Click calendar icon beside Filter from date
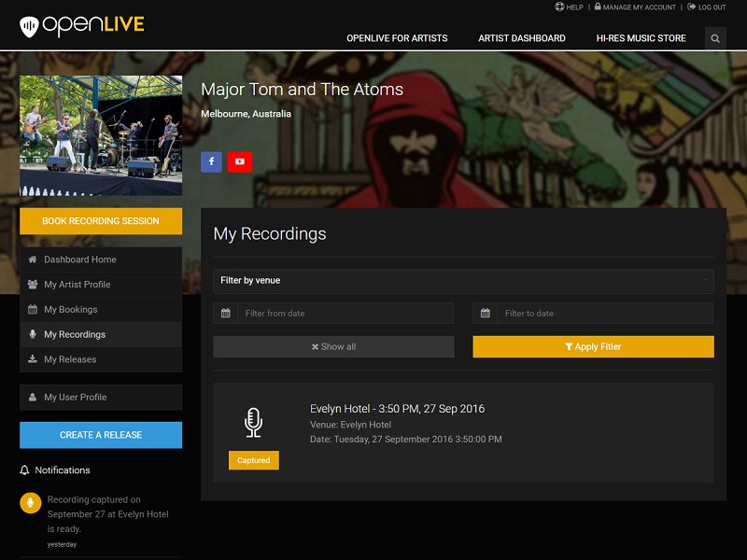Screen dimensions: 747x560 226,314
